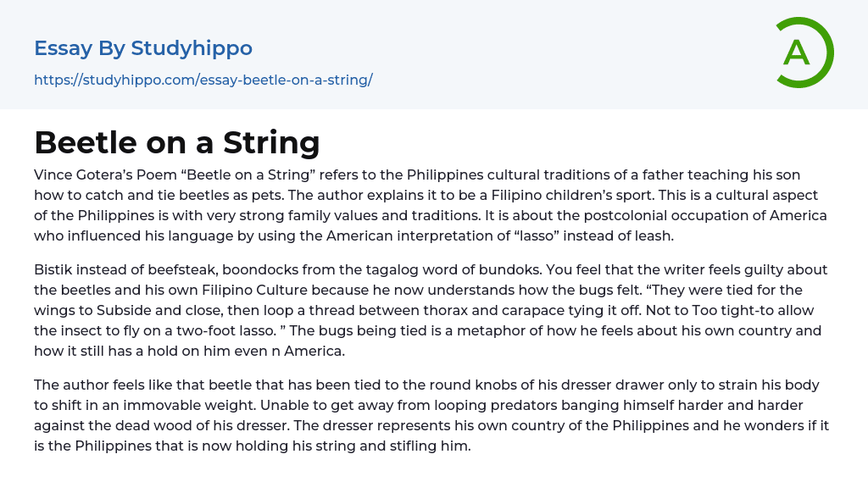Click the 'Beetle on a String' main title

pyautogui.click(x=177, y=142)
